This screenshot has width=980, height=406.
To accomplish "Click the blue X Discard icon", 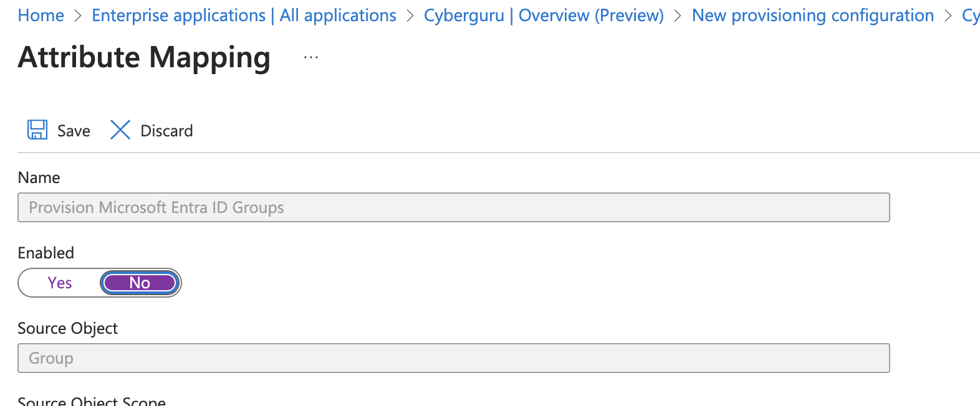I will click(x=120, y=130).
